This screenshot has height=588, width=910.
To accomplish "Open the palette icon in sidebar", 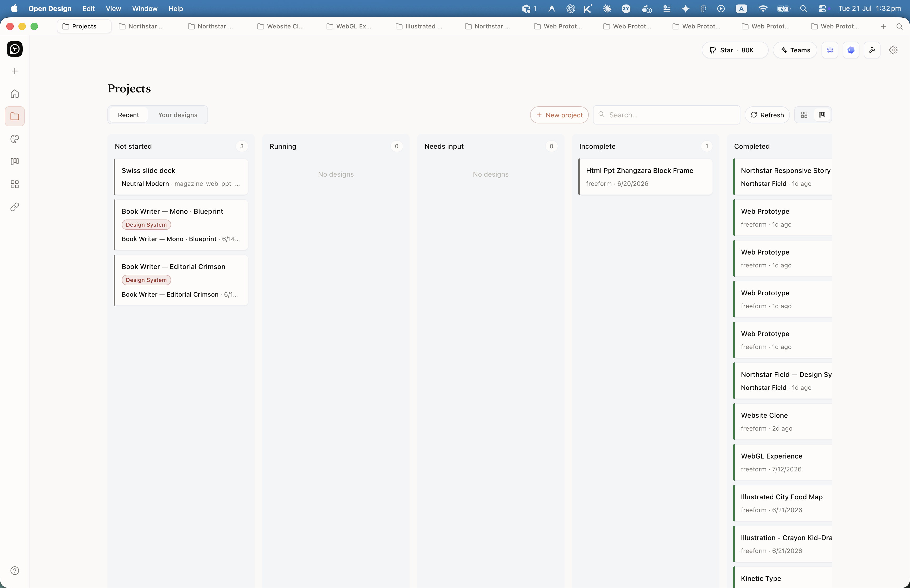I will [14, 139].
